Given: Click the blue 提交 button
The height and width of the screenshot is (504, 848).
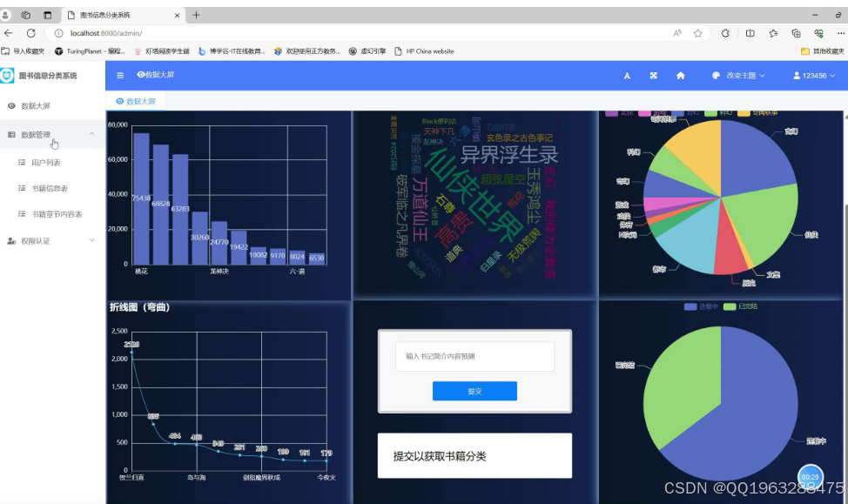Looking at the screenshot, I should (474, 391).
